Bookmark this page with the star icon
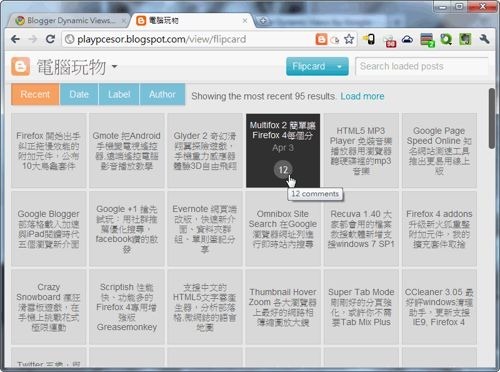 click(349, 39)
